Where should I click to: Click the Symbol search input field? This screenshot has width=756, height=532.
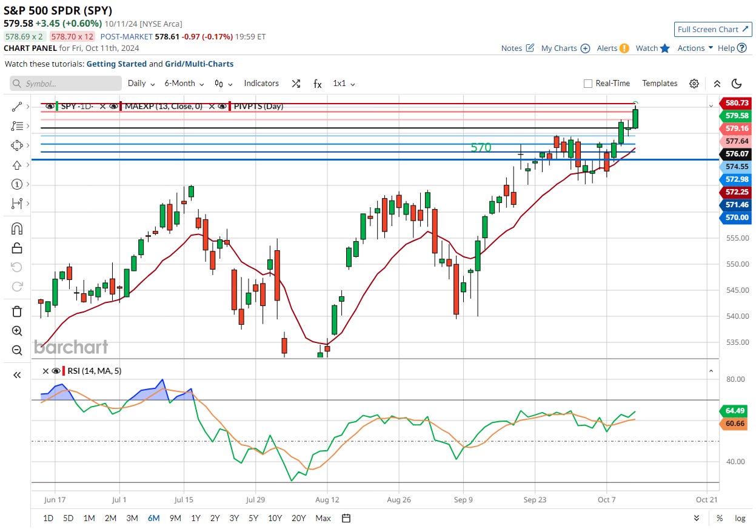pyautogui.click(x=65, y=84)
